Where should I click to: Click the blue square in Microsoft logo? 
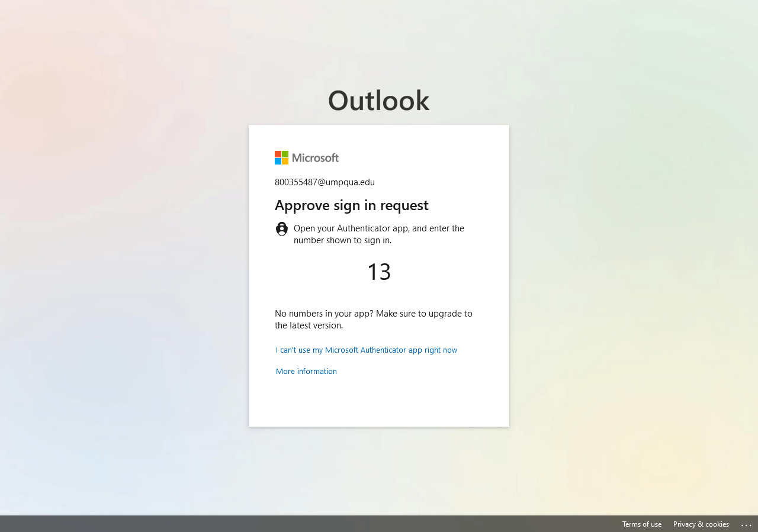[x=278, y=162]
